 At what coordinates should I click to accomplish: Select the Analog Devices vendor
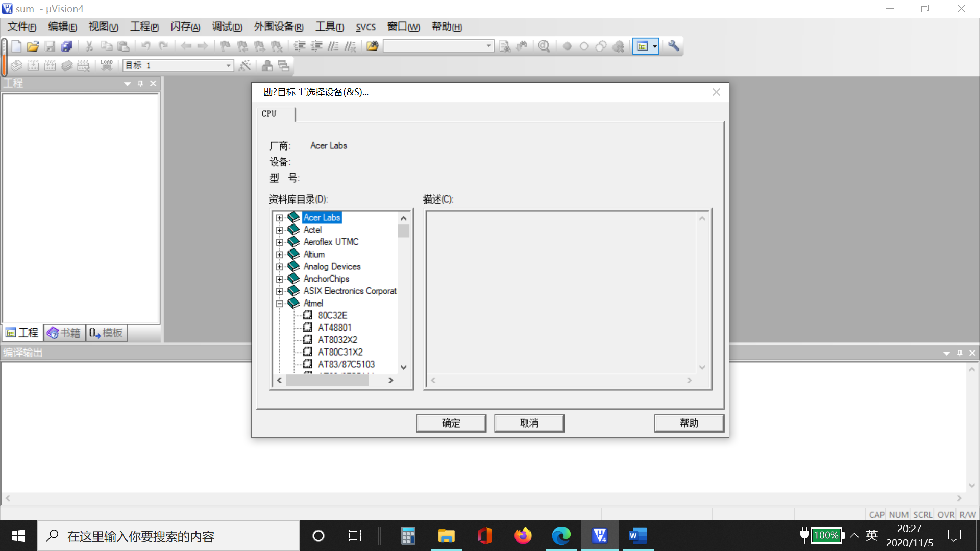tap(332, 266)
